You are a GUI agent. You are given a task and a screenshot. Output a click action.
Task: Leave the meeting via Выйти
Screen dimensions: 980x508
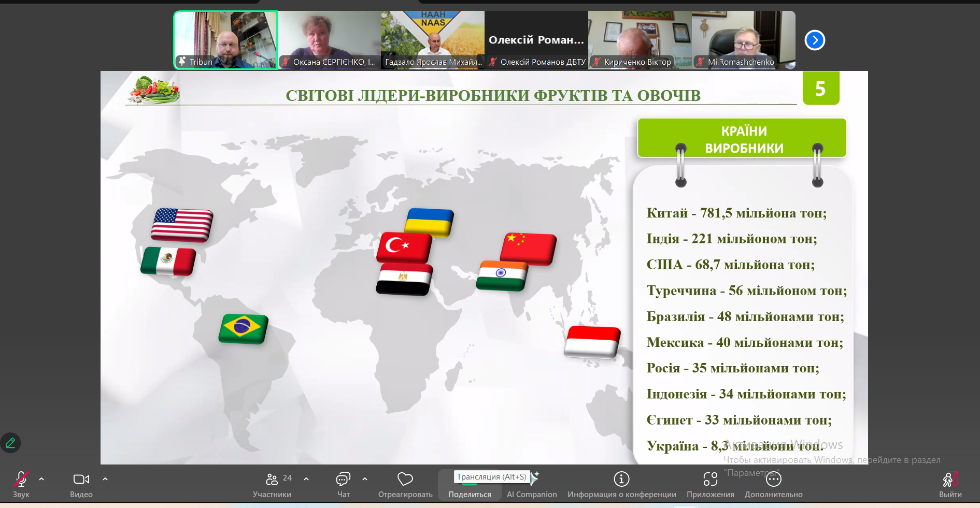point(950,485)
